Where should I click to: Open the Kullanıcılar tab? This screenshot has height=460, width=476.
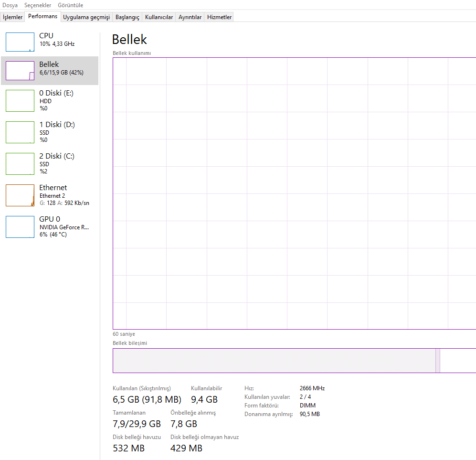pos(159,17)
